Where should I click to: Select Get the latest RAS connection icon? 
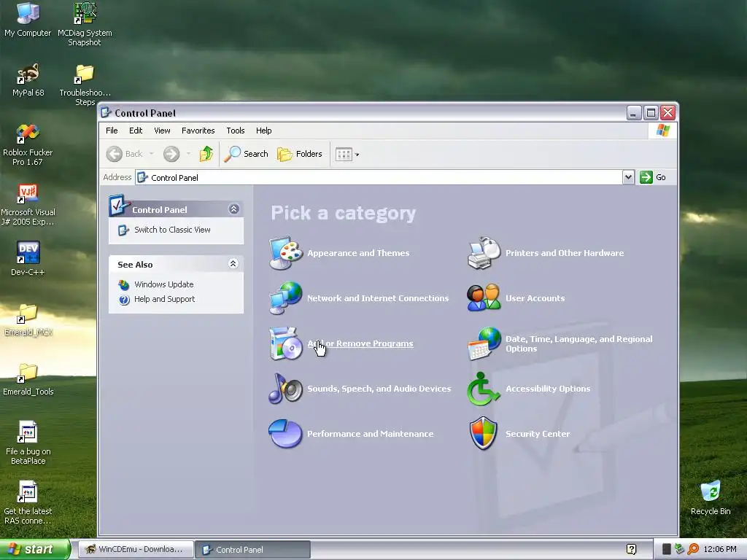(28, 503)
